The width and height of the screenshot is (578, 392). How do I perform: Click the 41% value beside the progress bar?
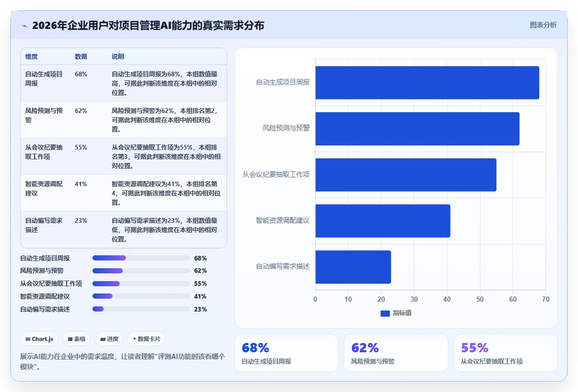(x=200, y=297)
